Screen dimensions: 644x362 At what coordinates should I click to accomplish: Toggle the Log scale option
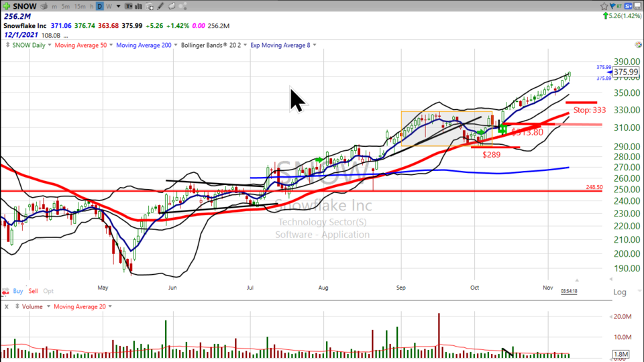[620, 292]
